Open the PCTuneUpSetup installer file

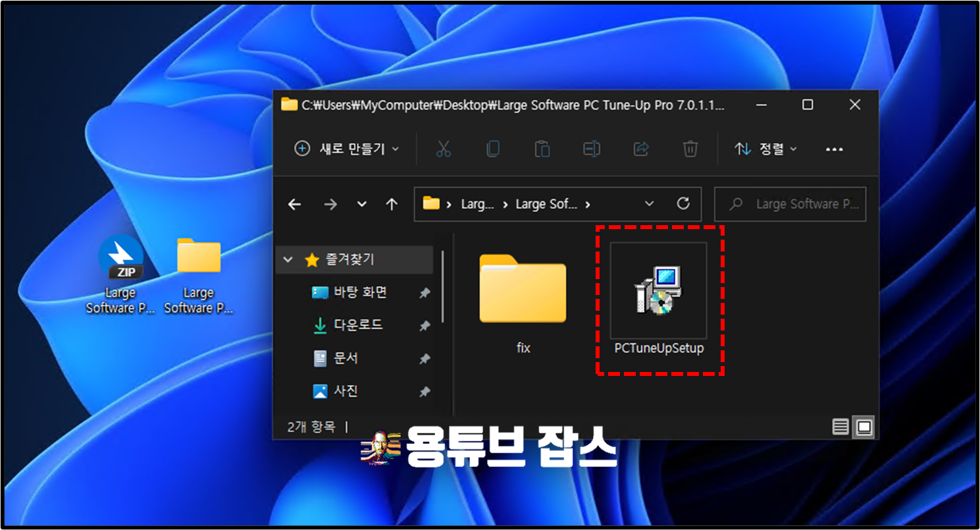pos(659,300)
